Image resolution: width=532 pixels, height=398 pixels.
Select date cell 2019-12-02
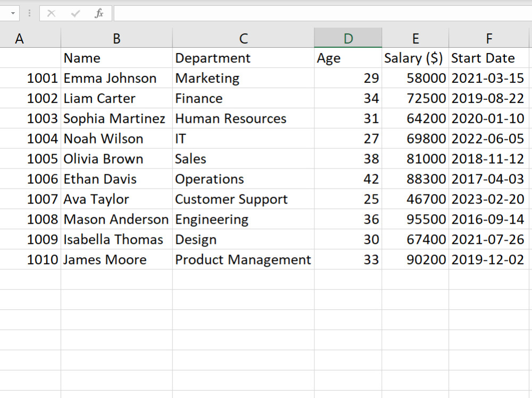489,259
